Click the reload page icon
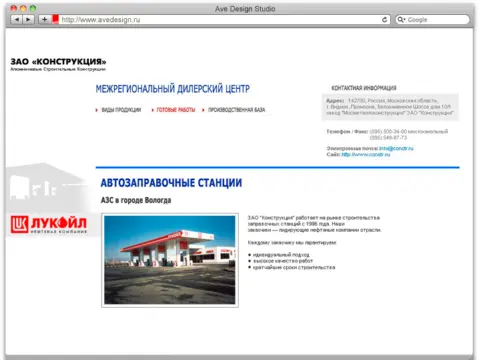Screen dimensions: 480x360 [384, 20]
